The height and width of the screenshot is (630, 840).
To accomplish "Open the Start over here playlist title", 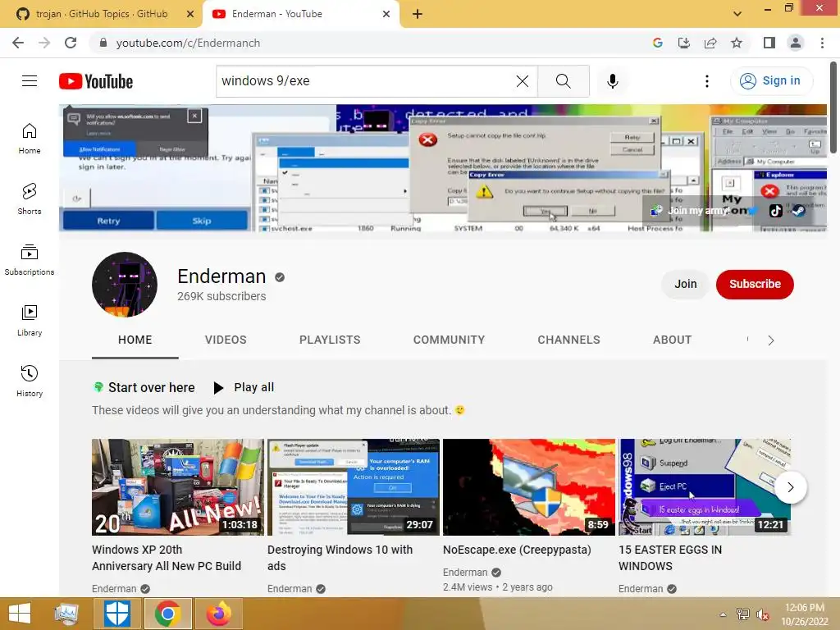I will point(152,387).
